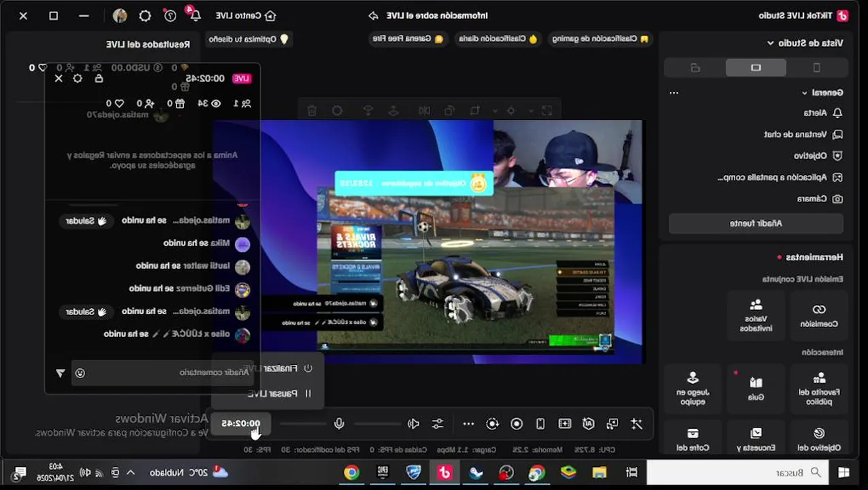Image resolution: width=868 pixels, height=490 pixels.
Task: Click the Herramientas section header
Action: pyautogui.click(x=814, y=257)
